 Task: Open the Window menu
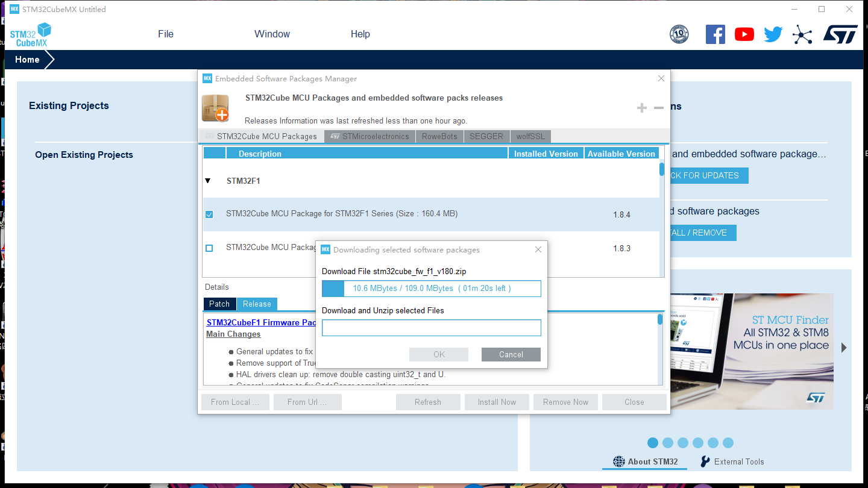[272, 34]
